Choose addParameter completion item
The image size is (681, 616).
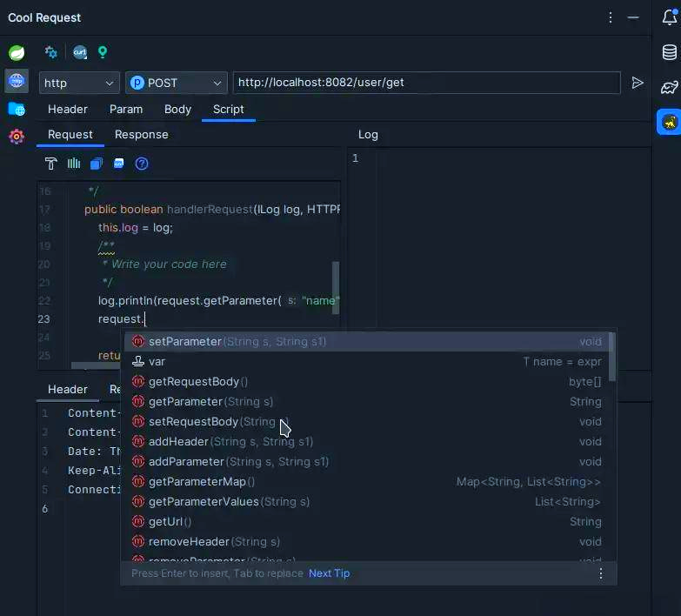click(x=367, y=461)
